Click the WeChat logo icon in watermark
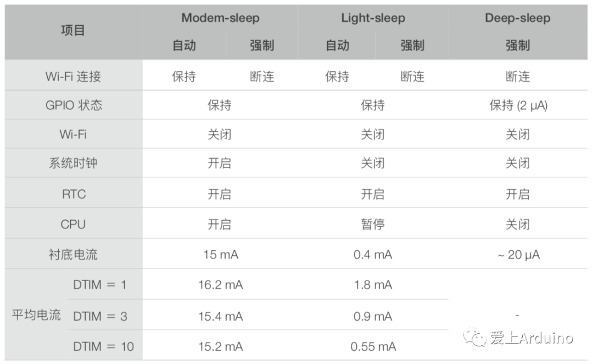This screenshot has width=593, height=364. (474, 337)
